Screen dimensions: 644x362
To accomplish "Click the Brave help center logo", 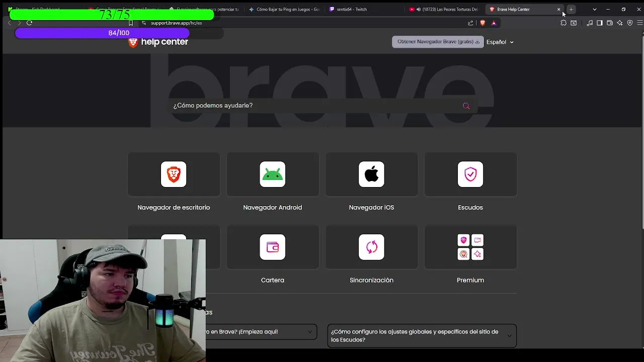I will coord(158,42).
